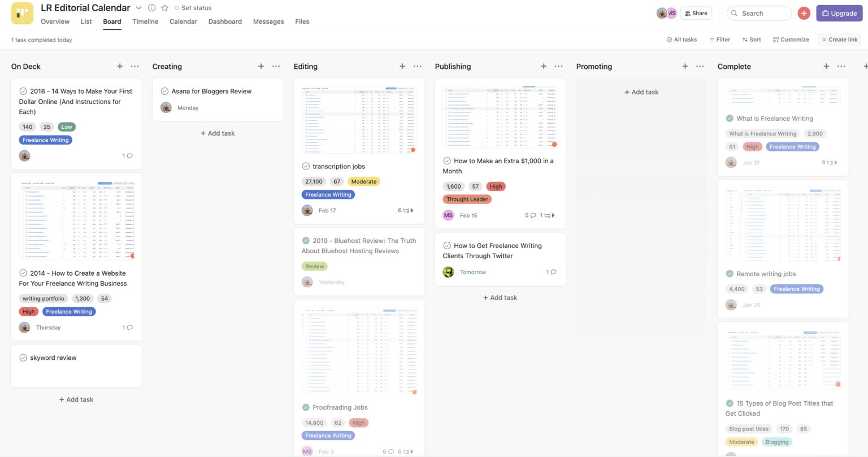
Task: Open comment icon on 14 Ways card
Action: click(x=129, y=156)
